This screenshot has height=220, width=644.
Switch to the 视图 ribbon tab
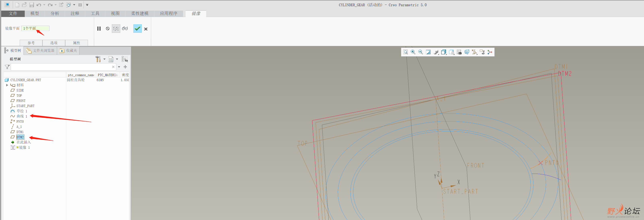click(115, 14)
